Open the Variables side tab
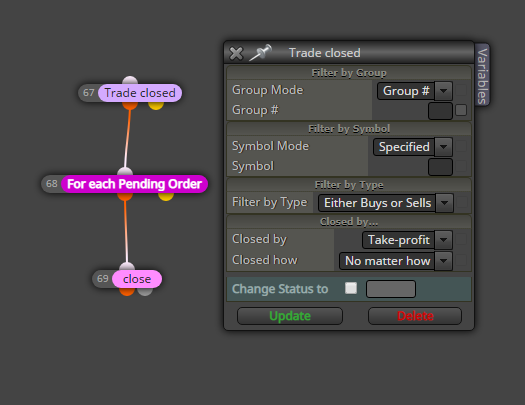This screenshot has width=525, height=405. click(482, 76)
